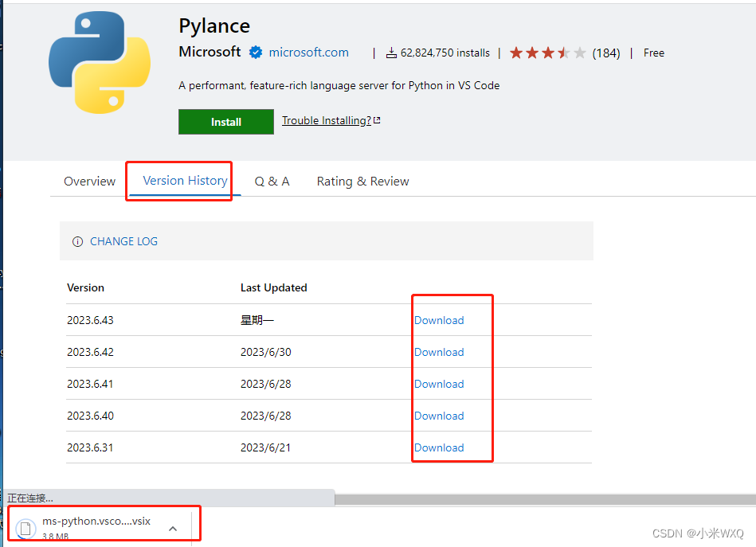This screenshot has width=756, height=547.
Task: Download version 2023.6.42
Action: (x=439, y=352)
